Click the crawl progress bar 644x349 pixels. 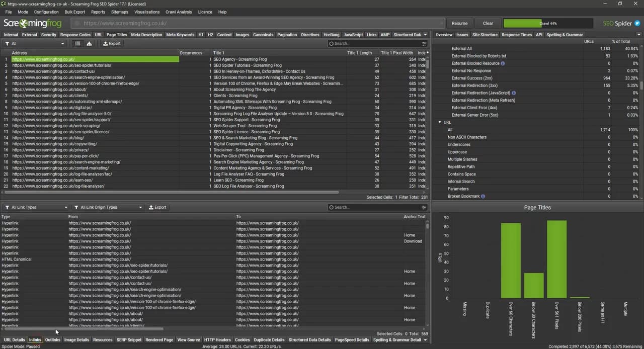tap(549, 23)
